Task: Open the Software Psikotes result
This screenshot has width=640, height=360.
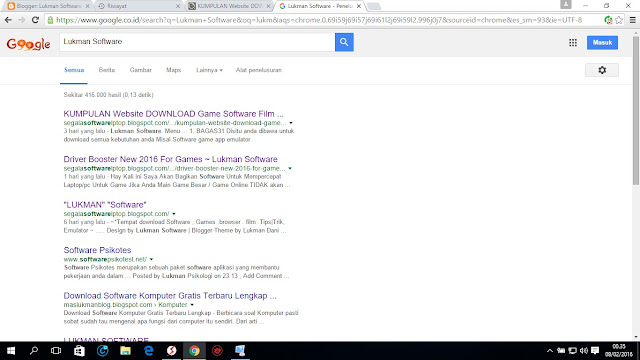Action: point(97,250)
